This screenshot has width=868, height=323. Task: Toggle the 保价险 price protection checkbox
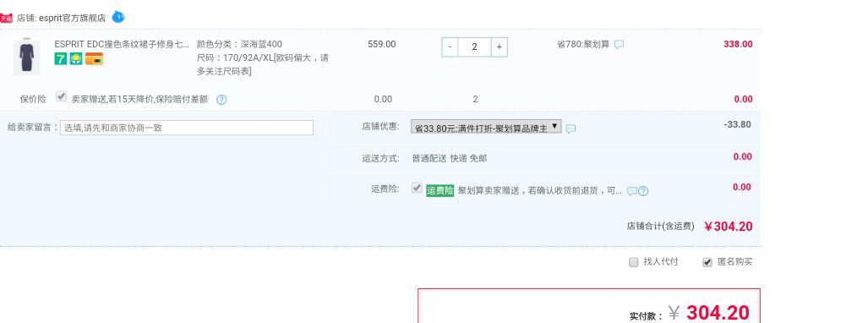pyautogui.click(x=62, y=97)
